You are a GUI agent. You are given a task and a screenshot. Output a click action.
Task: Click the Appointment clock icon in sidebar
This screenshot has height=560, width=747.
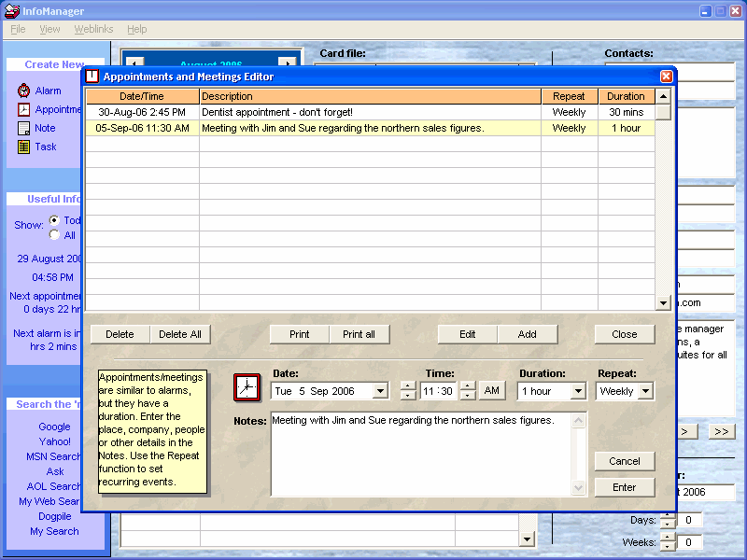23,109
